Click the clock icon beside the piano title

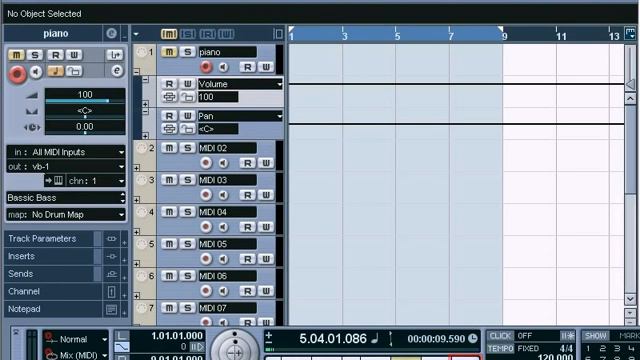(111, 33)
